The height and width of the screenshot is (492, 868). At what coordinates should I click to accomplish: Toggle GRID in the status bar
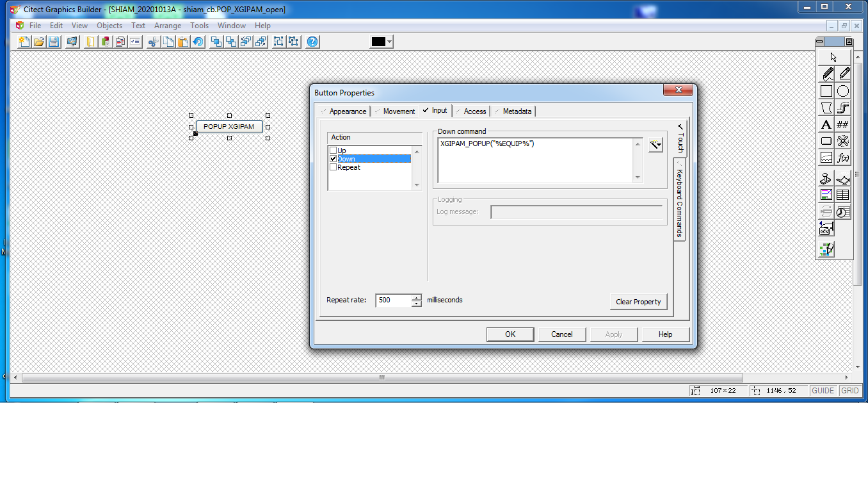[850, 391]
